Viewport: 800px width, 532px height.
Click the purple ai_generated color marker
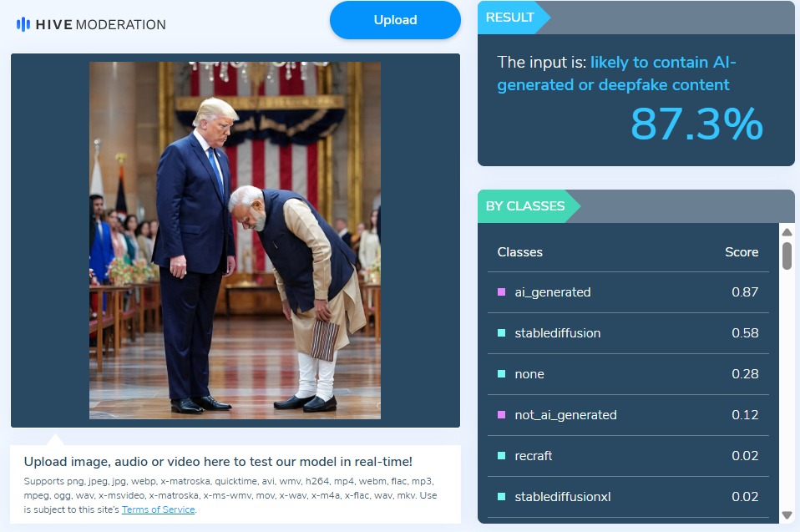pos(502,292)
